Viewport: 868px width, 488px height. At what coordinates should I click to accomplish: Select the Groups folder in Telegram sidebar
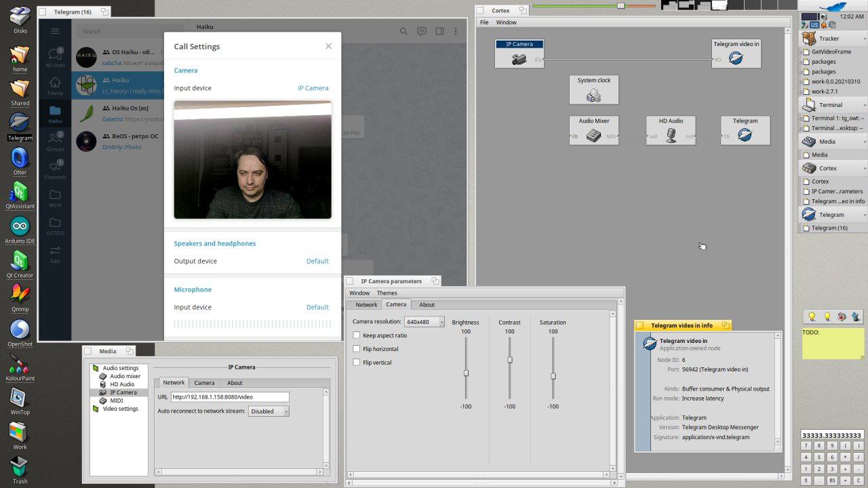pyautogui.click(x=55, y=141)
